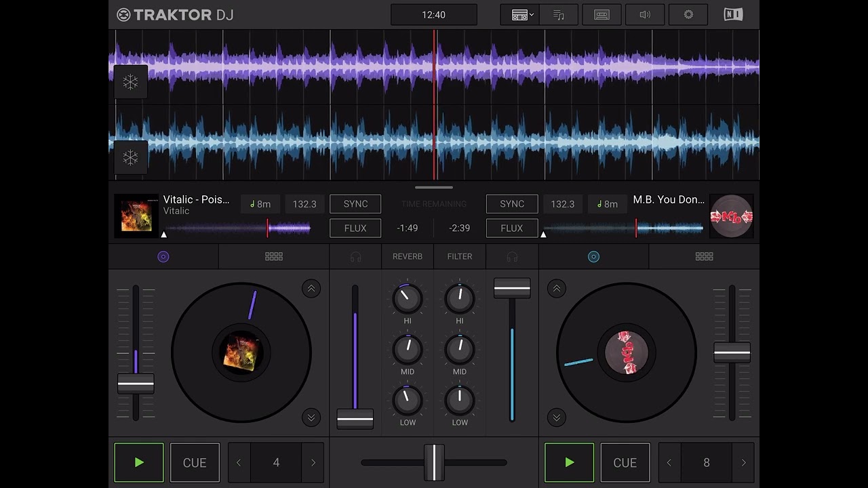Click the Traktor DJ logo
This screenshot has width=868, height=488.
point(175,15)
